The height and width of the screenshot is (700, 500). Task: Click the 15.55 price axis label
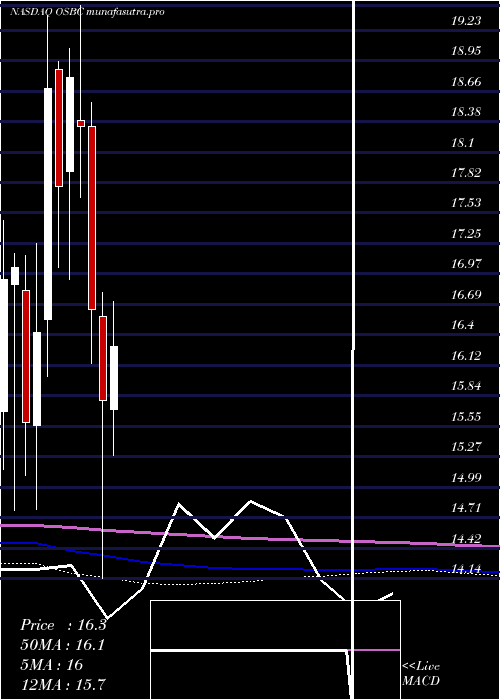[x=466, y=417]
